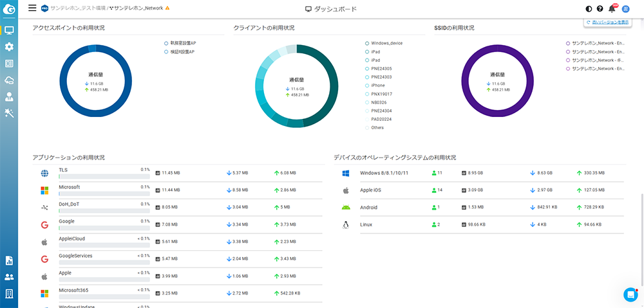Toggle 執務室設置AP legend entry
644x308 pixels.
point(181,43)
